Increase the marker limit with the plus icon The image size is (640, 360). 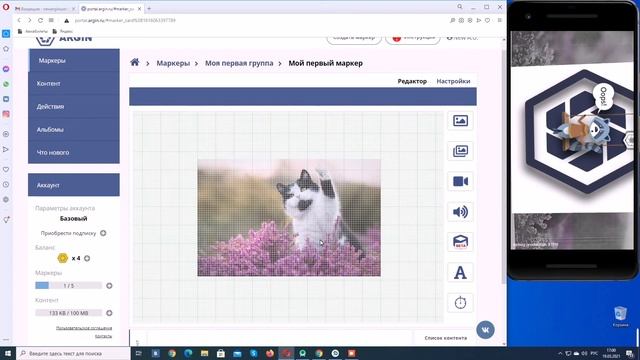[109, 286]
